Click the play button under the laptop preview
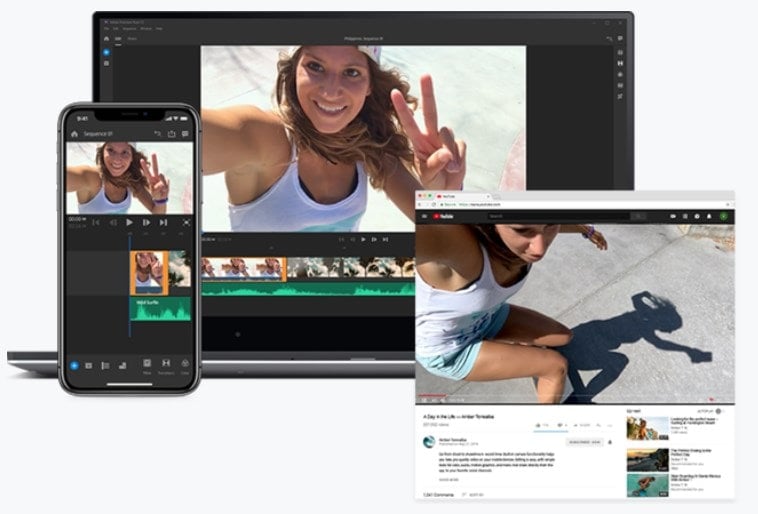The height and width of the screenshot is (514, 758). pyautogui.click(x=364, y=239)
